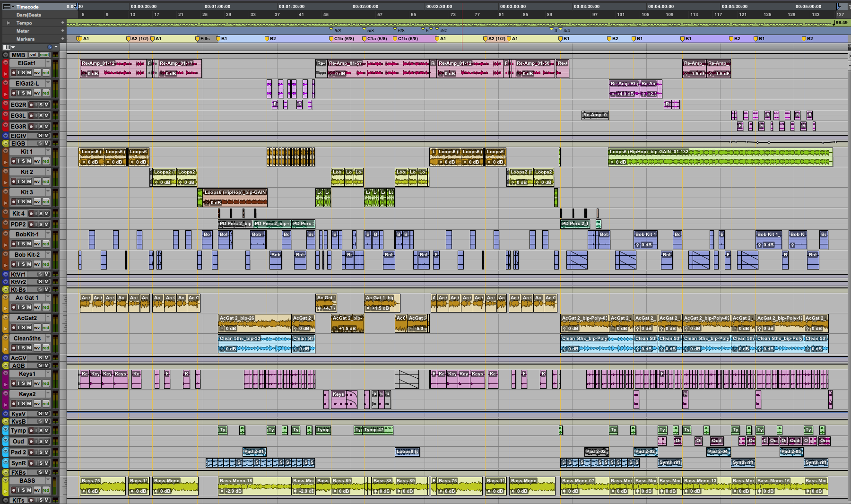
Task: Mute the EG2R track
Action: tap(46, 105)
